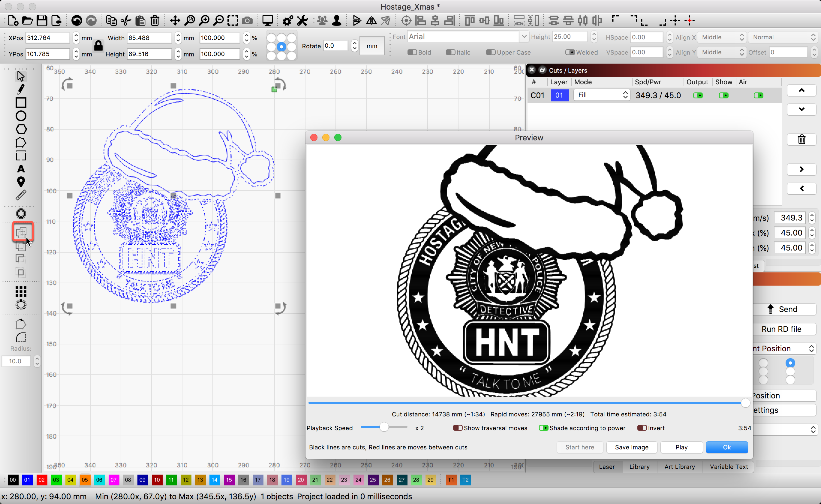Image resolution: width=821 pixels, height=504 pixels.
Task: Toggle Air switch for layer C01
Action: (758, 95)
